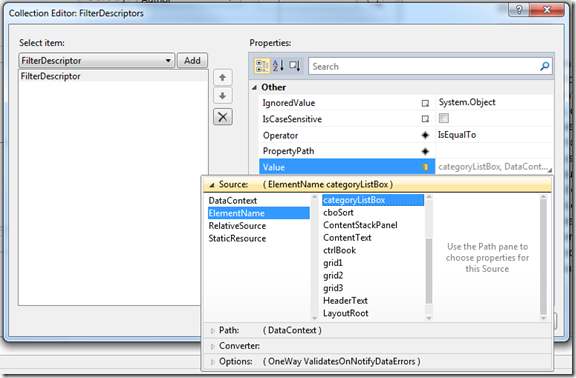Open advanced options marker for Operator
576x378 pixels.
point(425,135)
